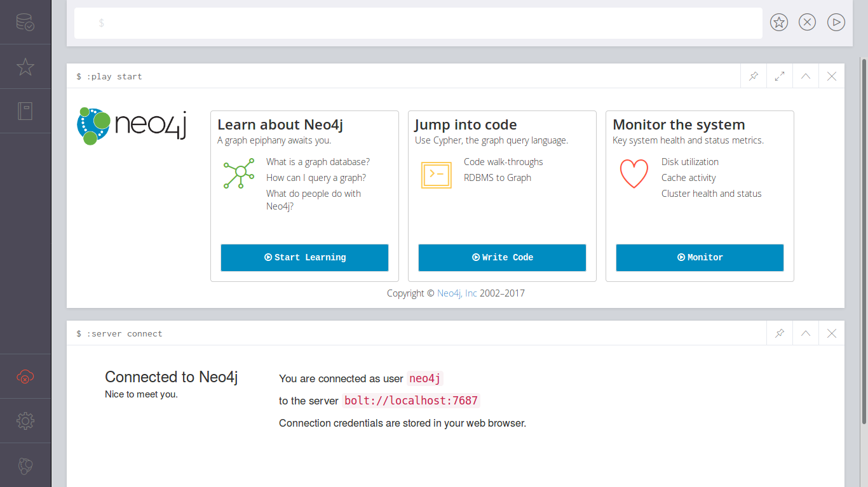Click 'Learn about Neo4j' heading
Viewport: 868px width, 487px height.
coord(280,125)
